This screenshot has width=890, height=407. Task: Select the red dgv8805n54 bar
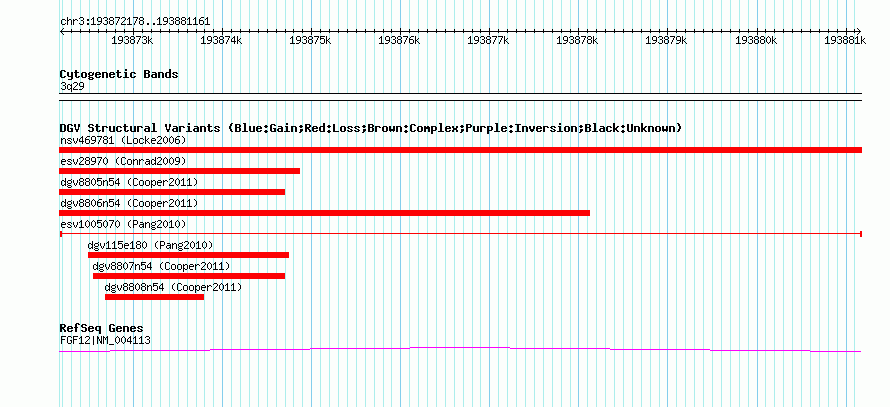point(172,192)
